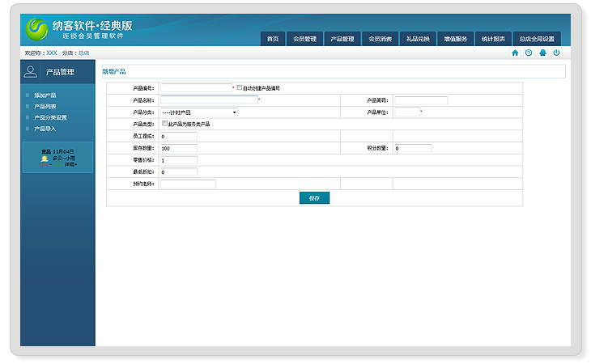Open 产品列表 in the sidebar

[45, 106]
